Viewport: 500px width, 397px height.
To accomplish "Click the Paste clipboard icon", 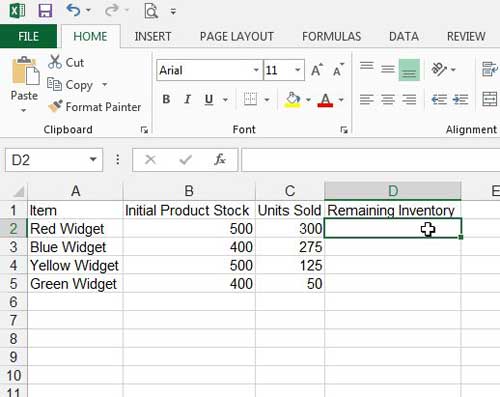I will (25, 71).
